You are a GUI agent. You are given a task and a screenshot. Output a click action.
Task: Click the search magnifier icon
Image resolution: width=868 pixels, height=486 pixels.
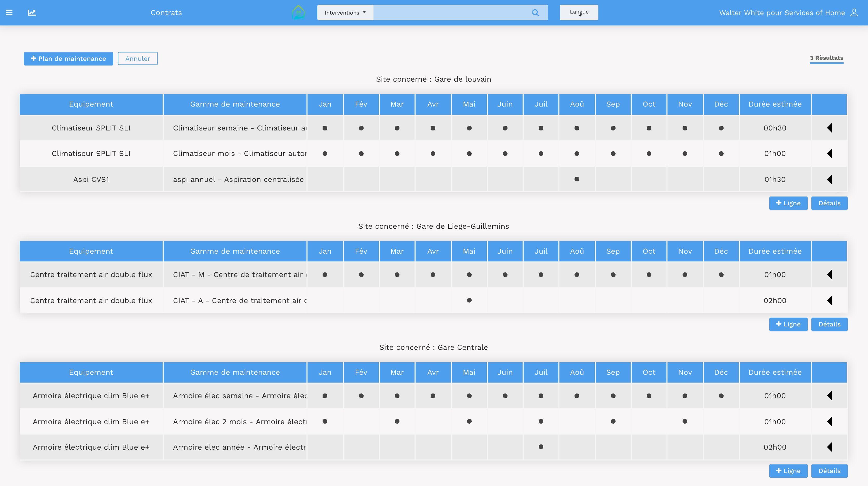(x=535, y=12)
